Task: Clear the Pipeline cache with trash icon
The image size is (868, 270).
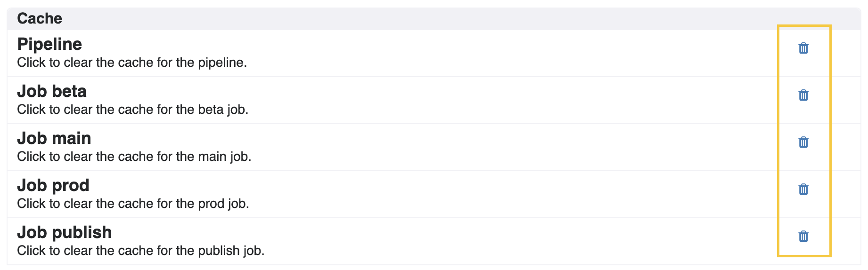Action: click(x=803, y=48)
